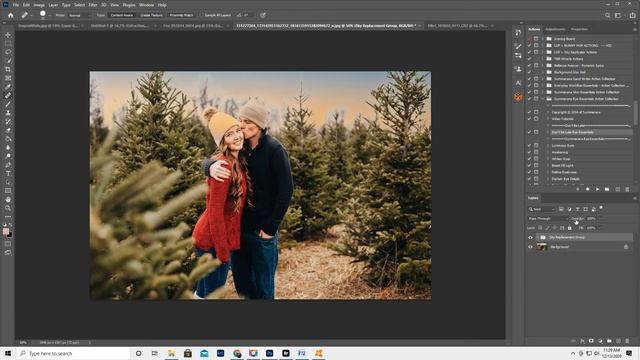This screenshot has width=640, height=360.
Task: Select the Hand tool
Action: point(8,200)
